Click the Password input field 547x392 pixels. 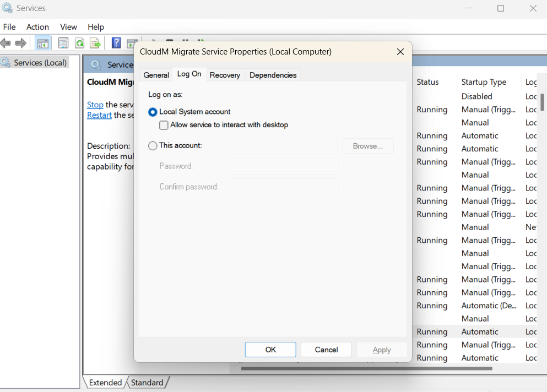(x=284, y=166)
